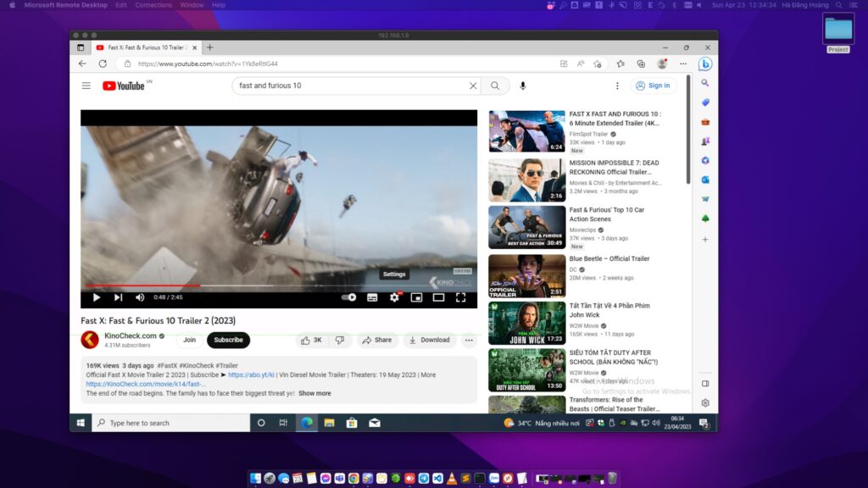Click the #FastX hashtag
This screenshot has height=488, width=868.
coord(167,366)
